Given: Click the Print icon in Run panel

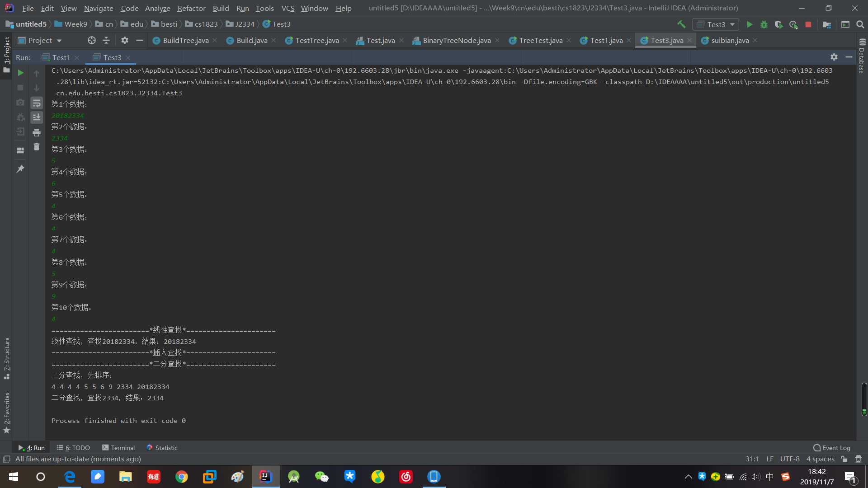Looking at the screenshot, I should coord(37,132).
